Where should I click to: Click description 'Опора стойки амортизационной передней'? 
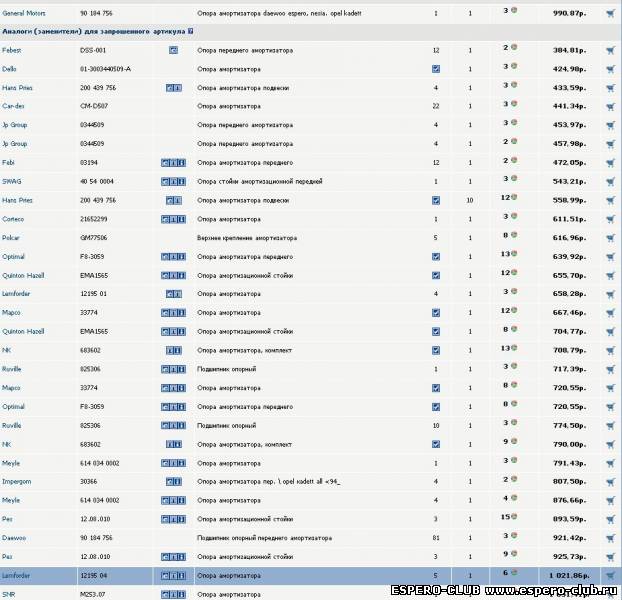coord(259,181)
